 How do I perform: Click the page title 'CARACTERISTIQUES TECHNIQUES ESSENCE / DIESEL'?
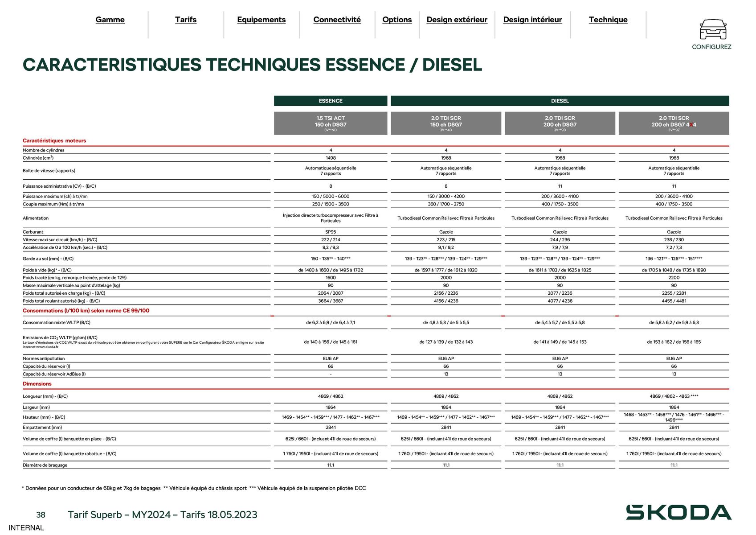coord(253,65)
